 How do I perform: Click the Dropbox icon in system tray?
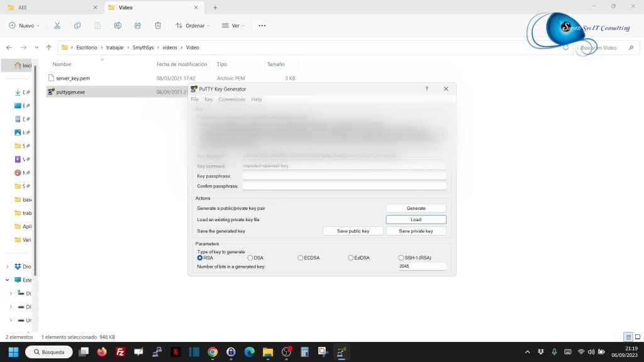pyautogui.click(x=541, y=352)
